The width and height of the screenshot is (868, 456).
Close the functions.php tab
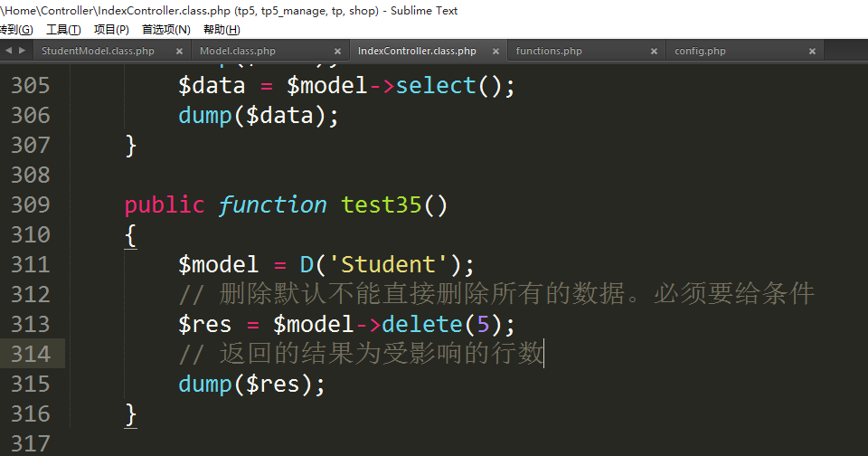tap(654, 52)
